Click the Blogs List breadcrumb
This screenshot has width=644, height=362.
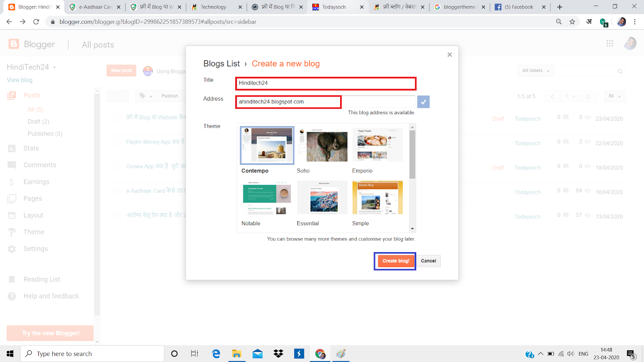tap(221, 64)
